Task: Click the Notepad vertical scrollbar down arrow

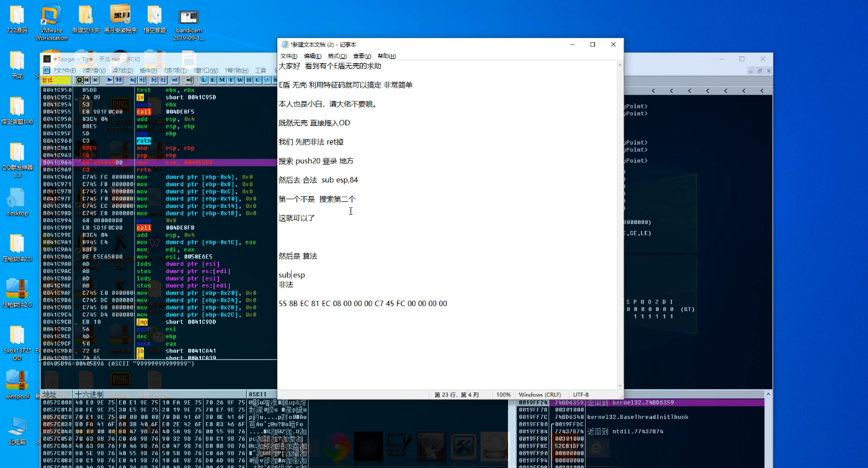Action: (620, 385)
